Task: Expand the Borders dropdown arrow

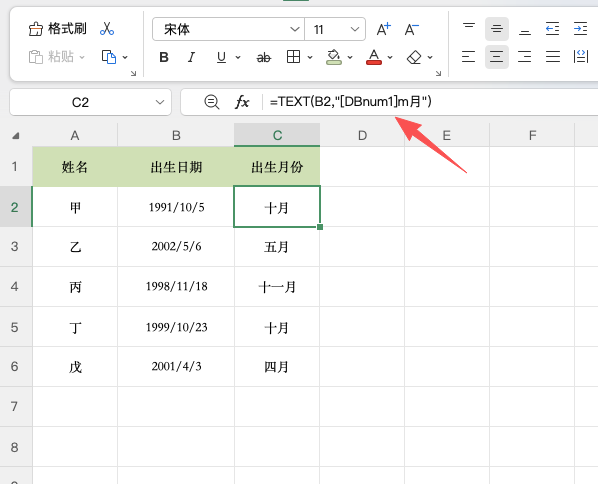Action: click(x=310, y=58)
